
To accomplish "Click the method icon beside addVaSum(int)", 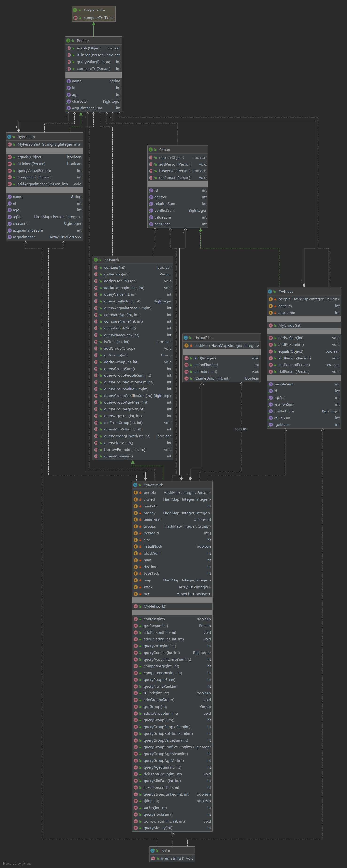I will click(x=270, y=338).
